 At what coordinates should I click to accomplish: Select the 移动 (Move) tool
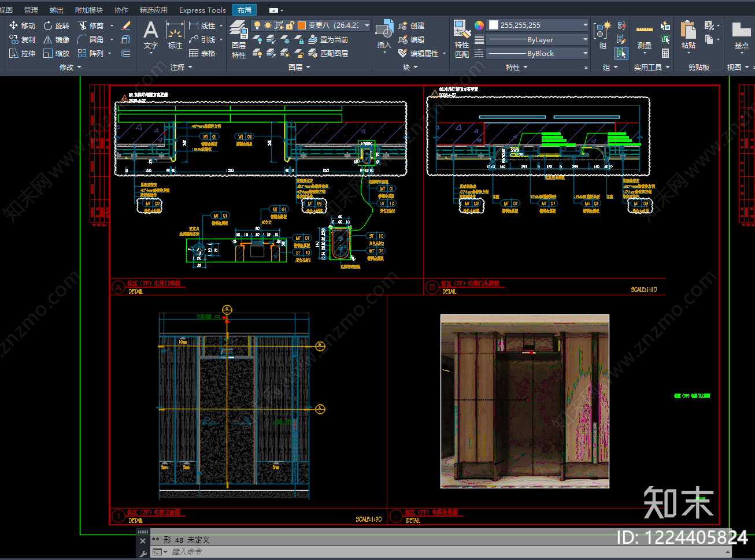pyautogui.click(x=22, y=25)
